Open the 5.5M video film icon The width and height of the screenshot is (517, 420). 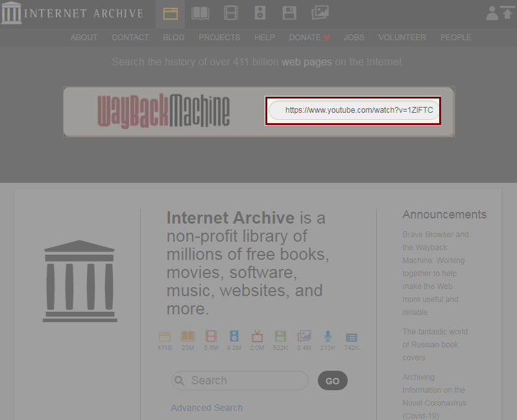tap(211, 336)
